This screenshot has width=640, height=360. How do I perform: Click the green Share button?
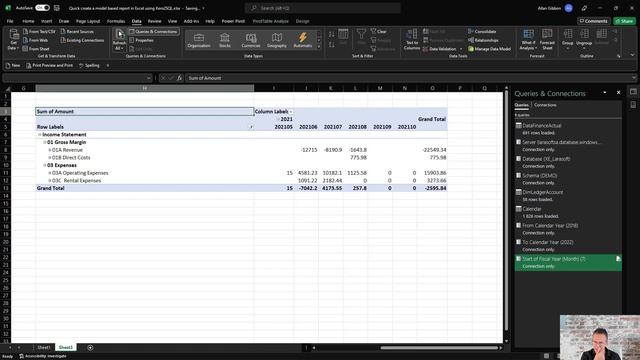click(624, 21)
